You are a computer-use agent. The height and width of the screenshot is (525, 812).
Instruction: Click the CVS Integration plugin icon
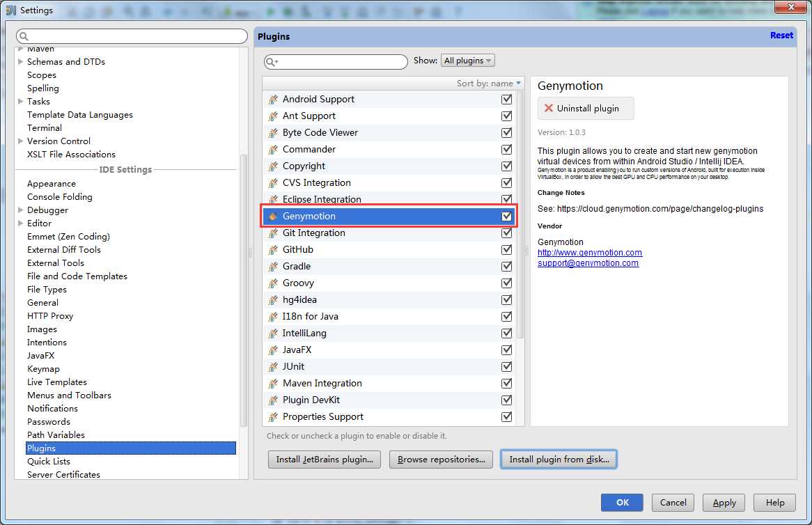(273, 182)
